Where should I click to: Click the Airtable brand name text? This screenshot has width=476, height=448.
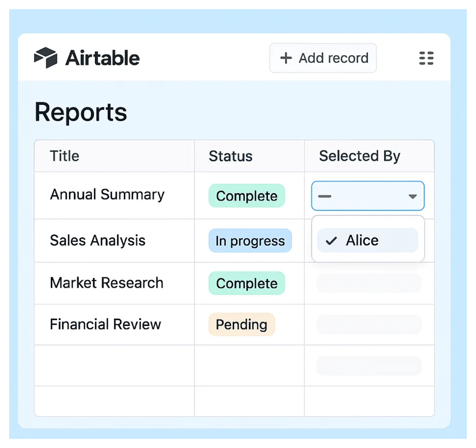click(102, 58)
